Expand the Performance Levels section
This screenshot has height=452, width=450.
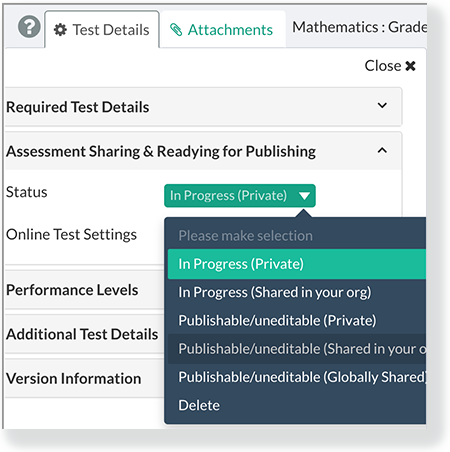72,290
